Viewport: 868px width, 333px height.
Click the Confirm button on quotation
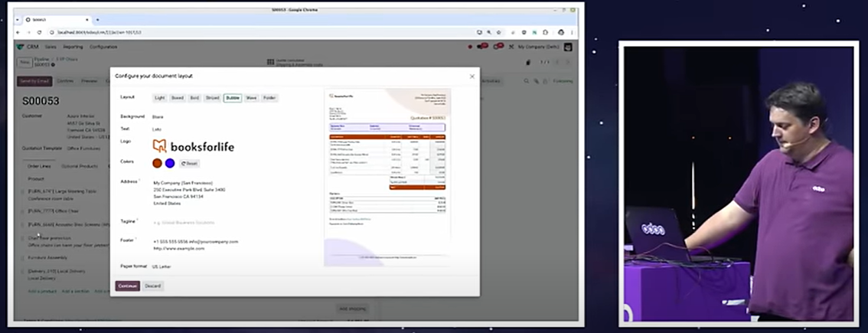[x=65, y=81]
